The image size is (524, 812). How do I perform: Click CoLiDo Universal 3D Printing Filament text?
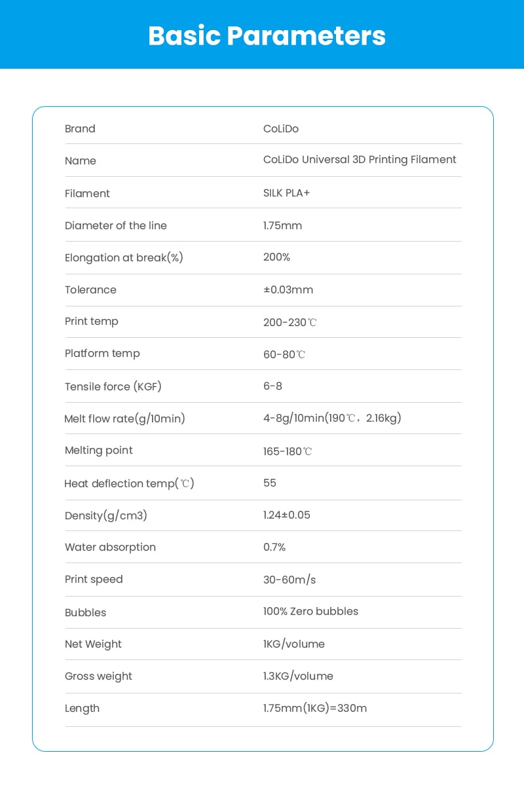(360, 160)
